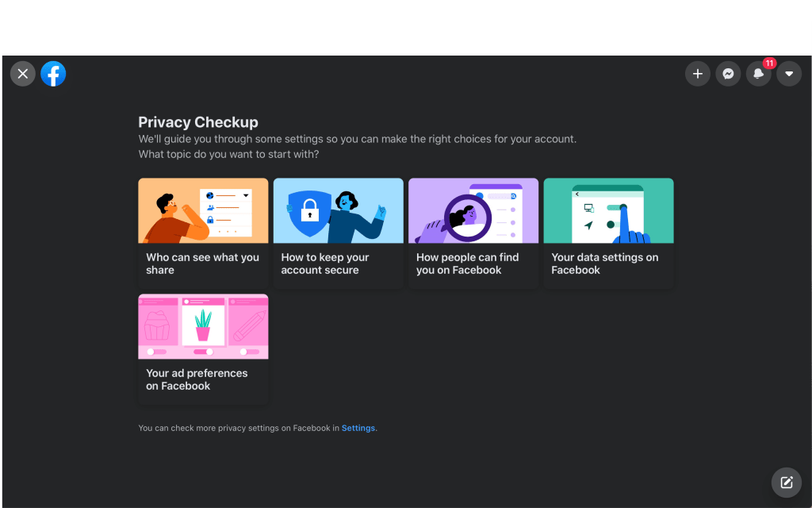This screenshot has height=508, width=812.
Task: Choose 'How people can find you on Facebook'
Action: [x=467, y=264]
